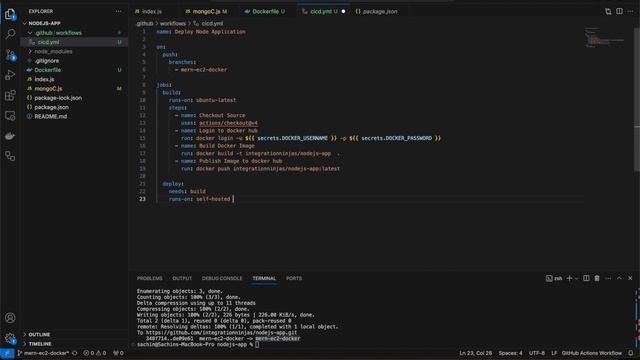Split the editor to the right
Image resolution: width=640 pixels, height=360 pixels.
(619, 11)
